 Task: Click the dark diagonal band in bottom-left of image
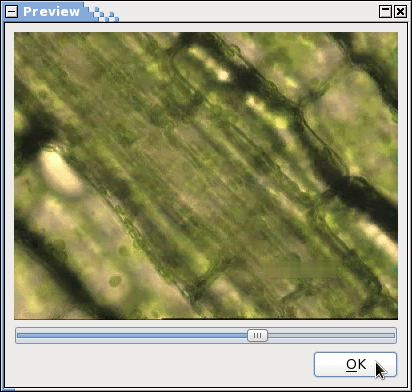point(57,267)
